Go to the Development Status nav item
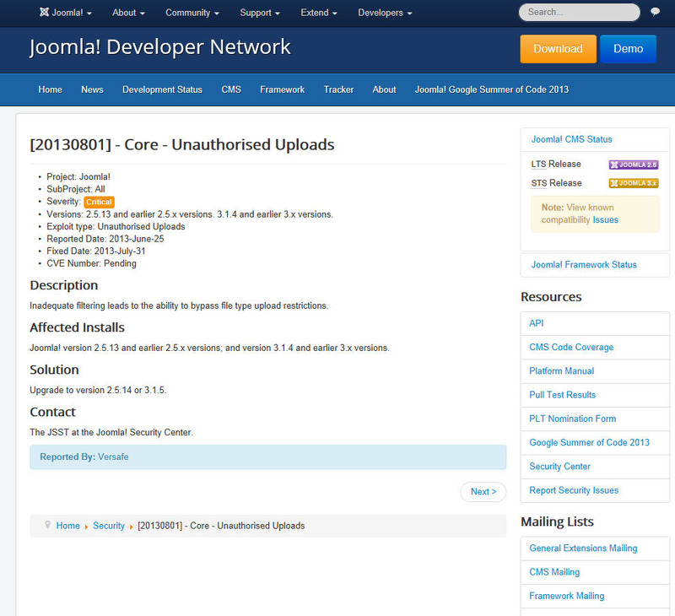Viewport: 675px width, 616px height. tap(162, 89)
